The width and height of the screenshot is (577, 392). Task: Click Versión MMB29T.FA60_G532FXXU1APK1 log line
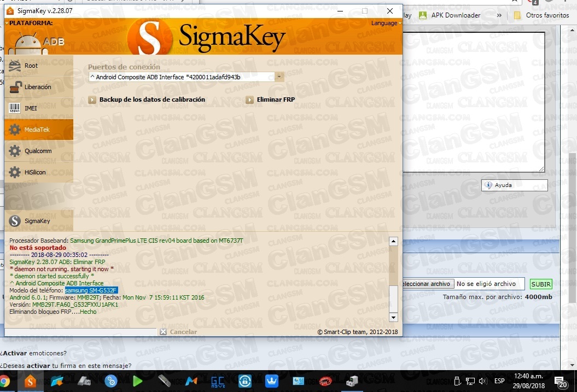pos(63,305)
